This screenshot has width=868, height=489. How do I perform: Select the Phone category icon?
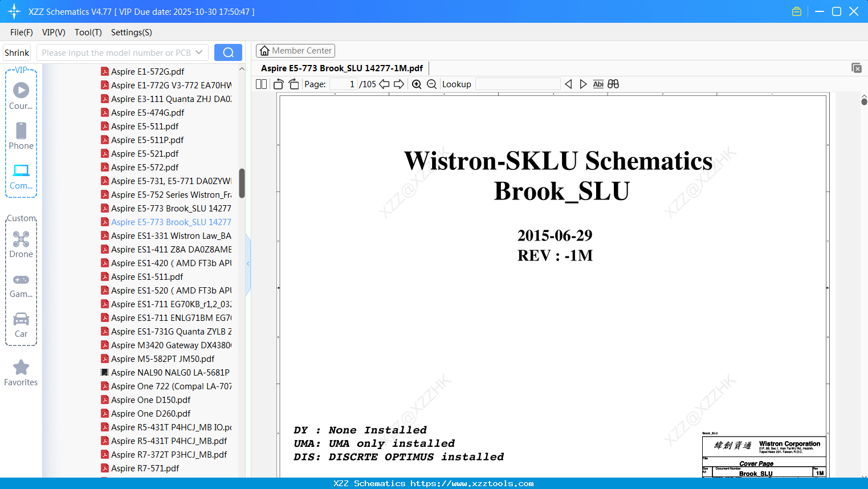[x=21, y=131]
